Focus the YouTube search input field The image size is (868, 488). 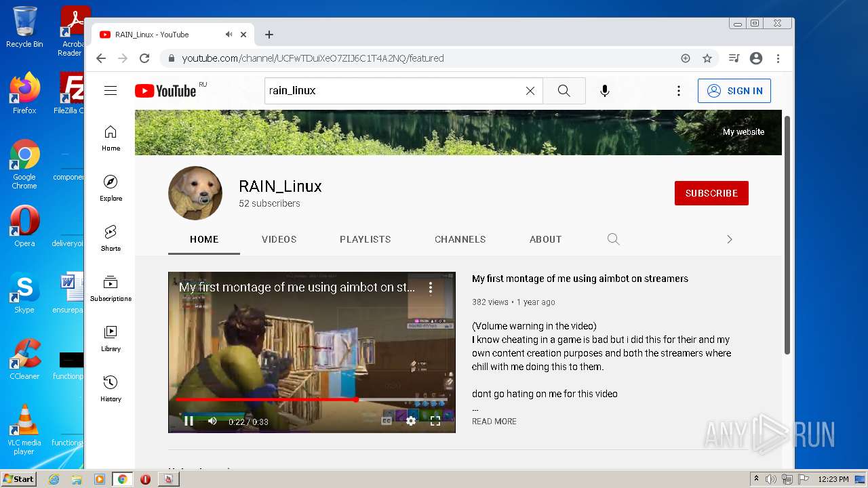tap(393, 91)
